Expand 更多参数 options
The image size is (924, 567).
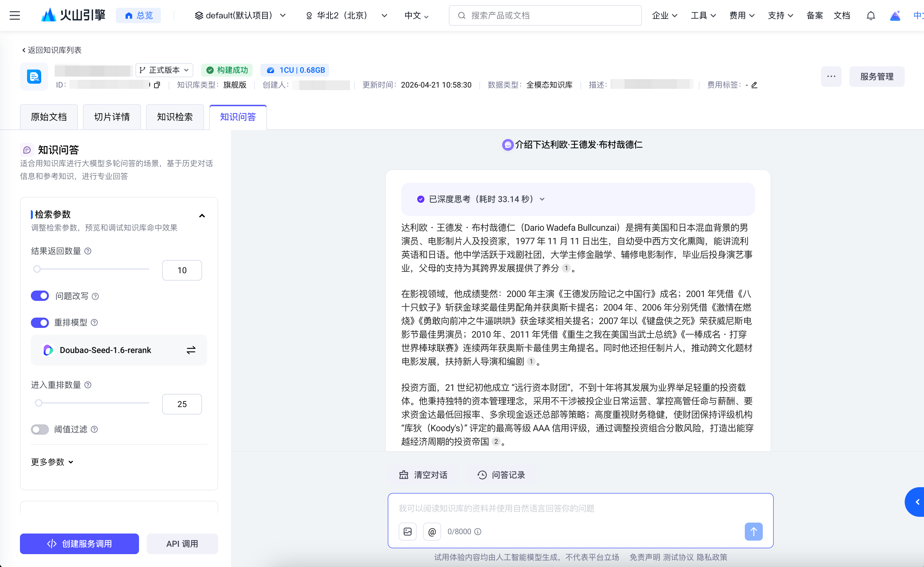pos(52,462)
